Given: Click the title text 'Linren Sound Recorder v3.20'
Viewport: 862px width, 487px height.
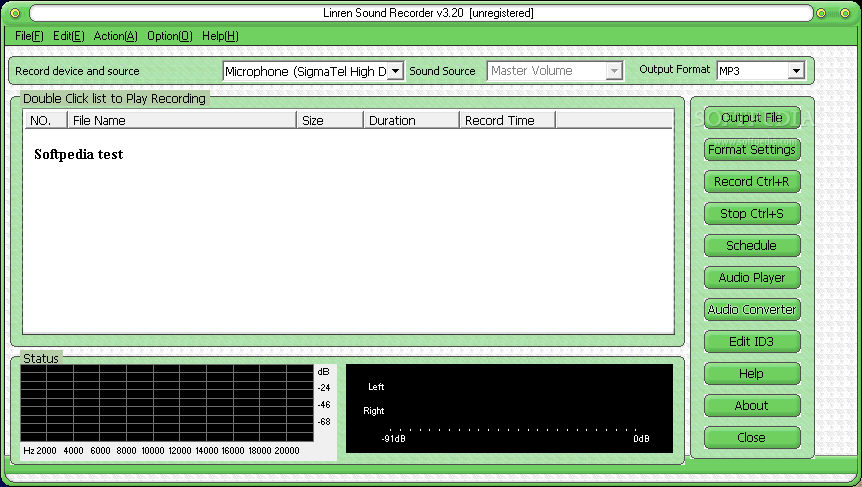Looking at the screenshot, I should (394, 13).
